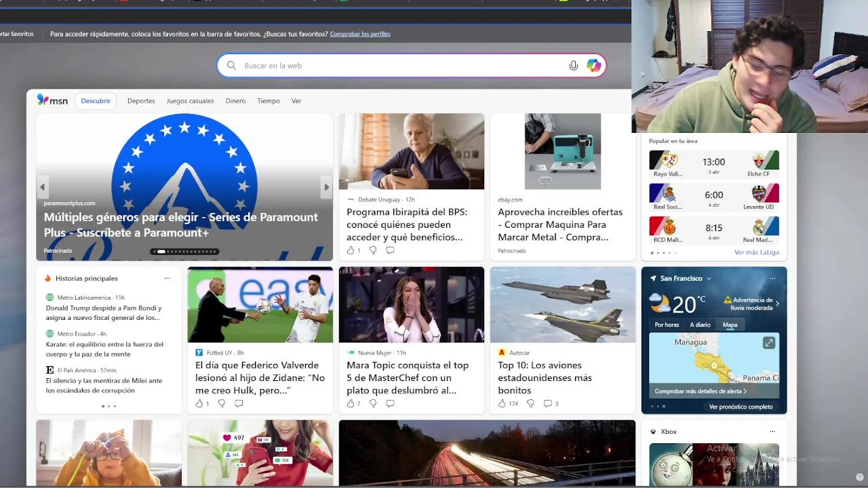Click the Historias principales heading

pos(86,279)
